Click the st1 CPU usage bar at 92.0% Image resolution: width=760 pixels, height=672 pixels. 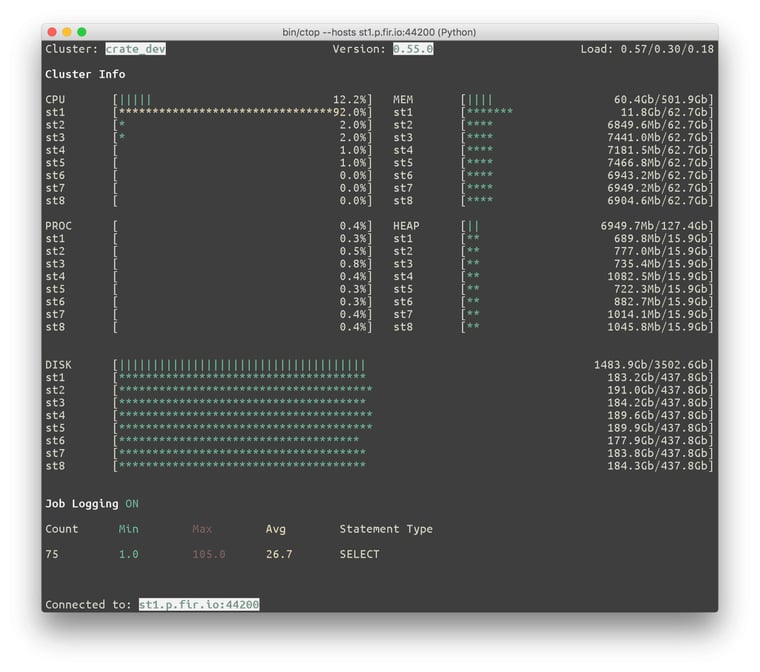pos(243,112)
